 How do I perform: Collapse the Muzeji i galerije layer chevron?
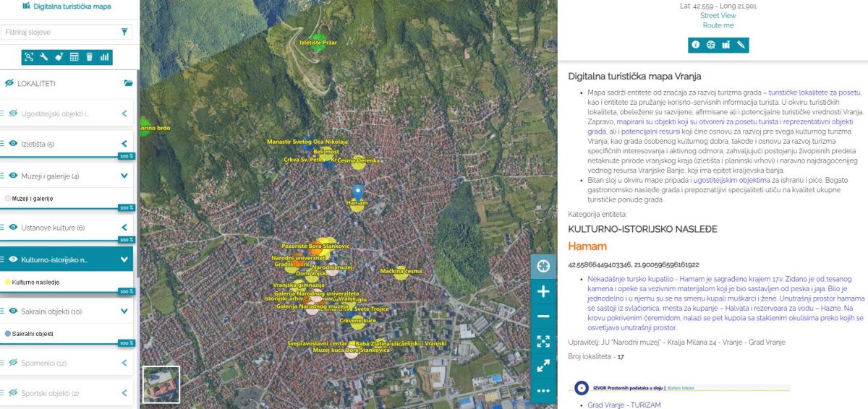pyautogui.click(x=124, y=176)
